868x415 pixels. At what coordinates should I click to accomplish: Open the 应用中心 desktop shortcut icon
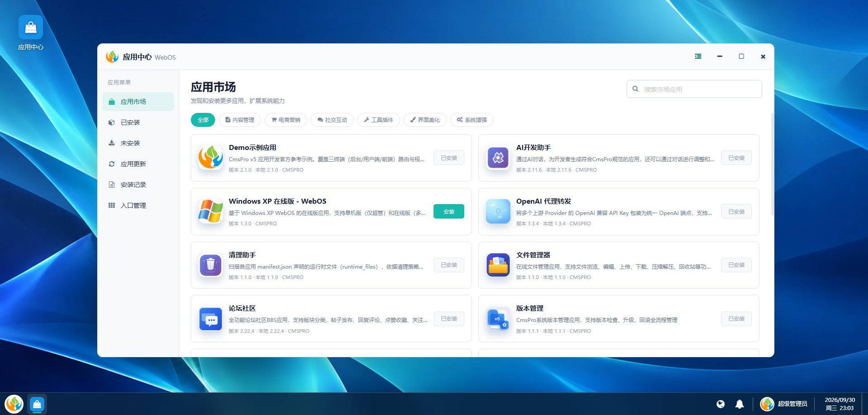point(31,27)
